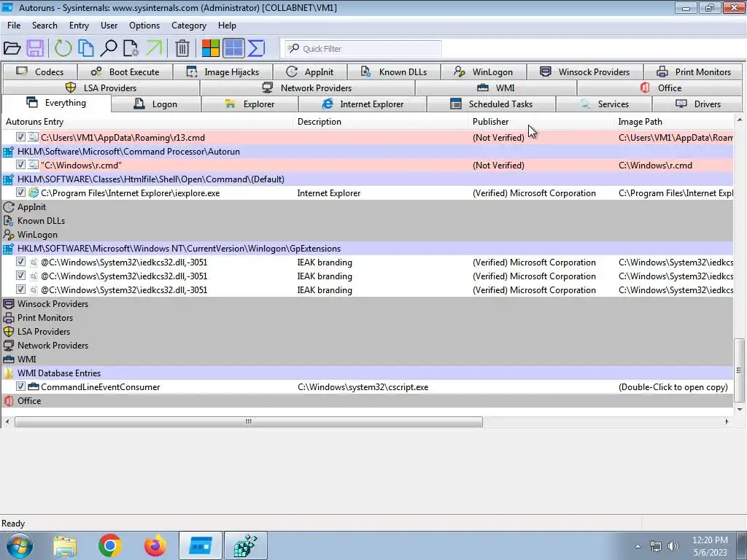The height and width of the screenshot is (560, 747).
Task: Click the Network Providers section icon in list
Action: 9,345
